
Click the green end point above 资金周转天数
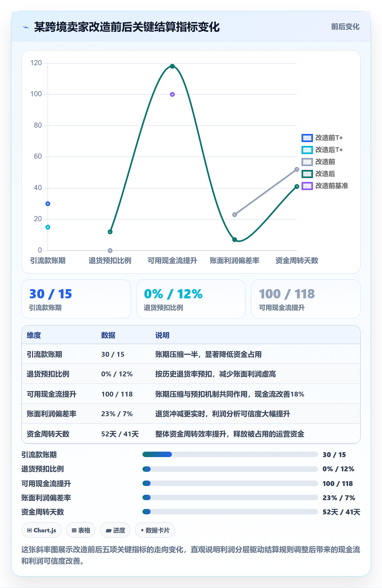pyautogui.click(x=297, y=187)
